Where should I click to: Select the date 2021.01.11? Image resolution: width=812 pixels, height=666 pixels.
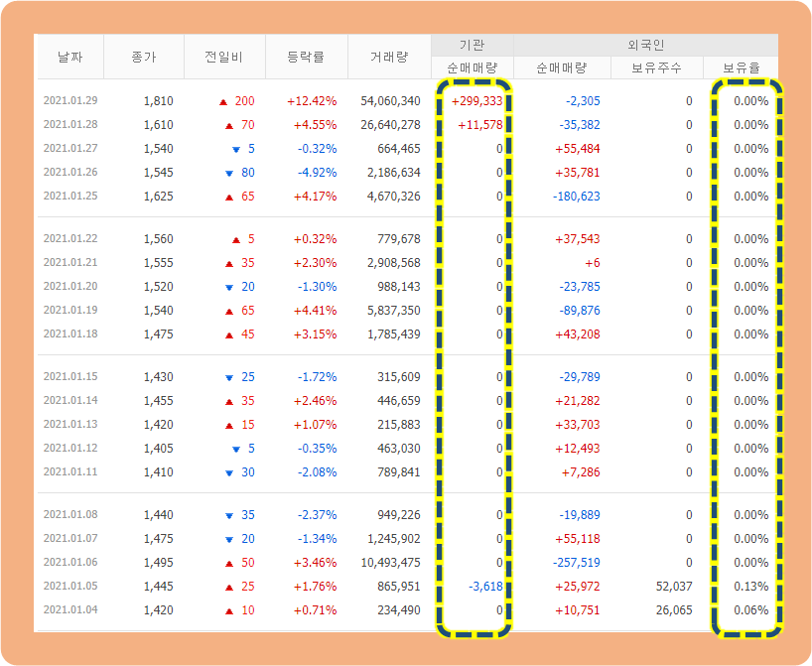[70, 471]
